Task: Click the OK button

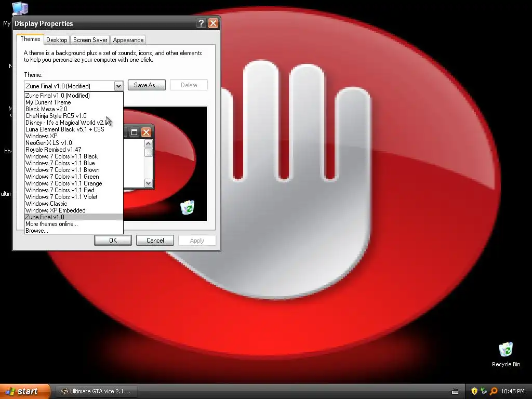Action: click(113, 240)
